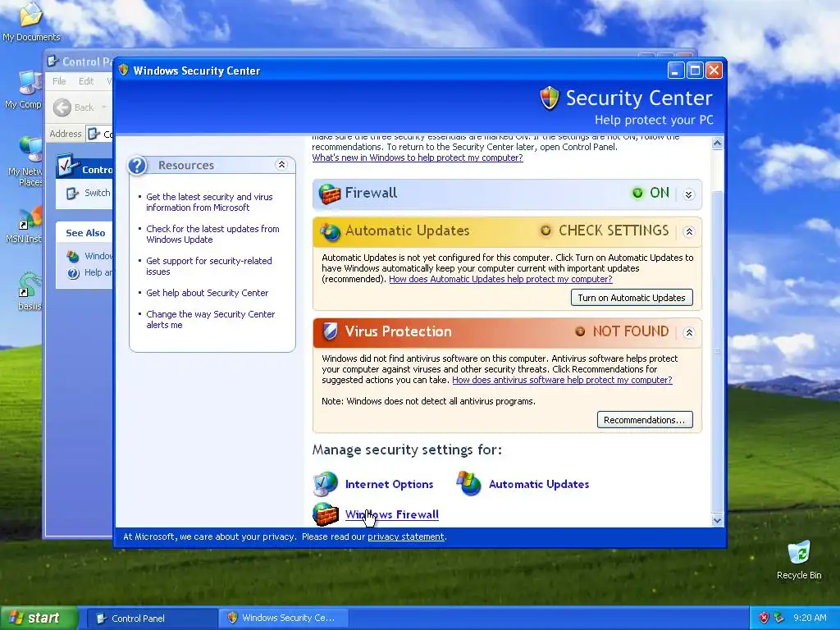Expand the Firewall section chevron

pos(689,194)
